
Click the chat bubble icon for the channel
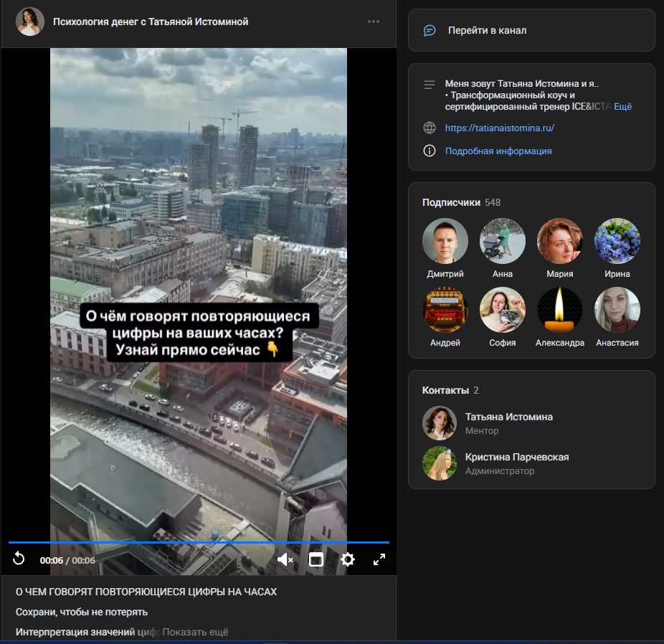(430, 30)
